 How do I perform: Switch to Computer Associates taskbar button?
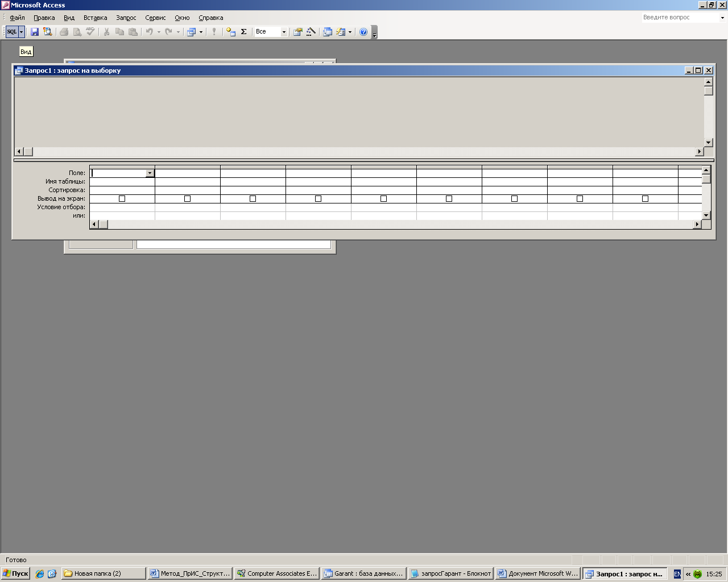point(276,573)
